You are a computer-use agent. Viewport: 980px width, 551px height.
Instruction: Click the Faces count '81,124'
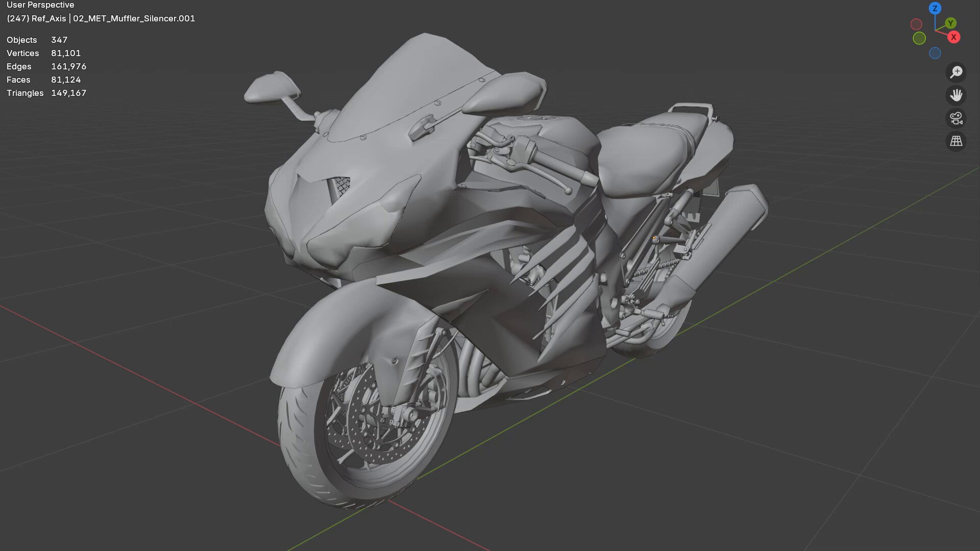66,80
